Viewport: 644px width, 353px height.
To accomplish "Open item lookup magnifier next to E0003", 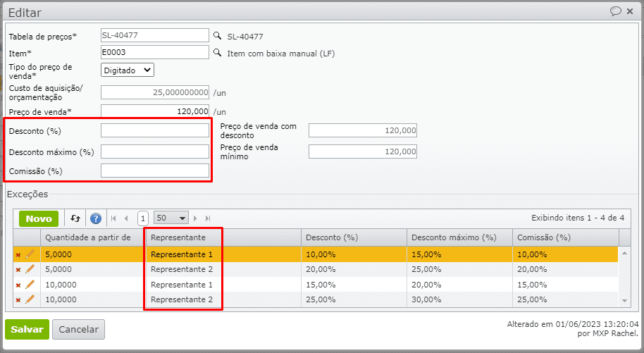I will (217, 52).
